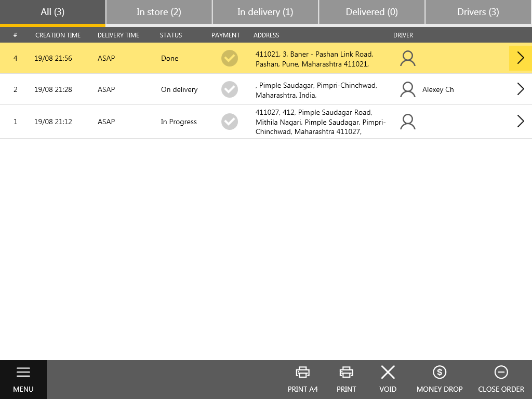Screen dimensions: 532x399
Task: Open the Drivers tab
Action: (x=477, y=12)
